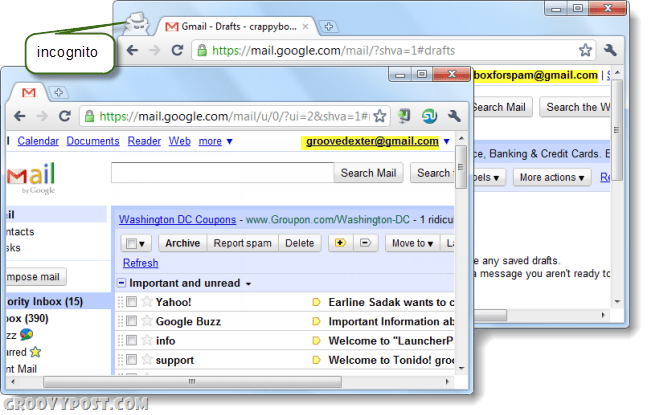The width and height of the screenshot is (650, 415).
Task: Reload the page in the incognito window
Action: (x=177, y=50)
